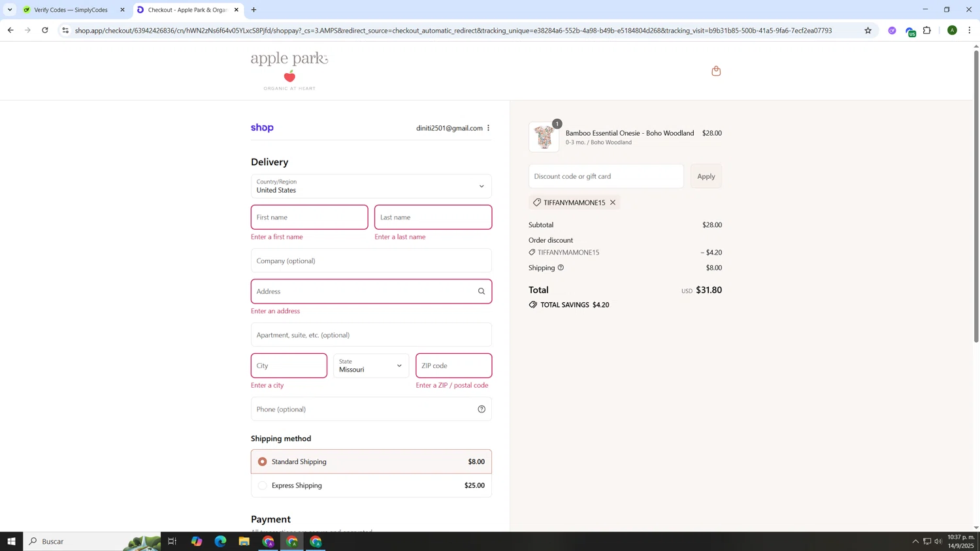
Task: Click the address search magnifier icon
Action: (x=482, y=291)
